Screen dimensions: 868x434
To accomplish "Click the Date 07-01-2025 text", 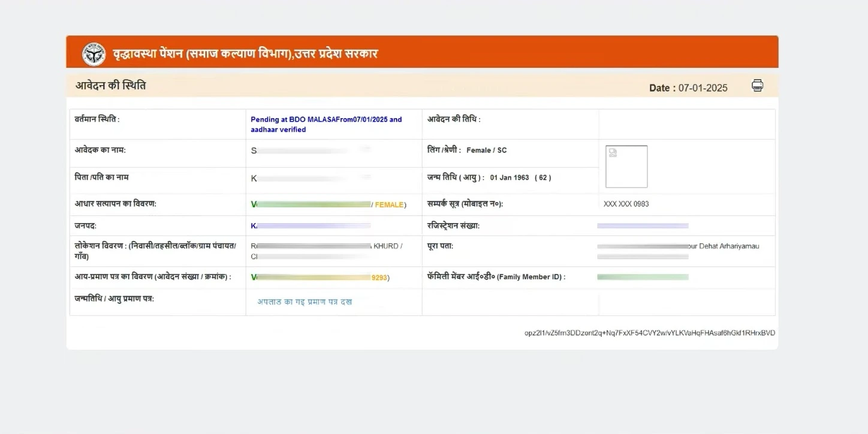I will [688, 88].
